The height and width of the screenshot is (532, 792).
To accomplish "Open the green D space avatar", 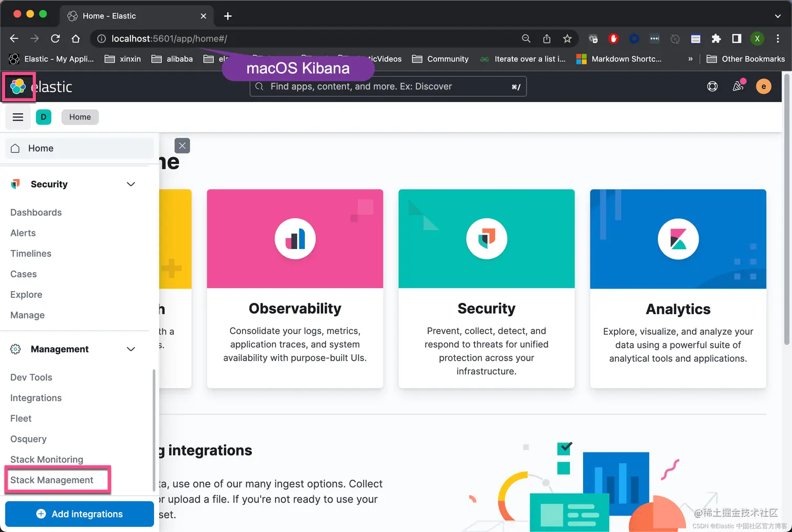I will (43, 117).
